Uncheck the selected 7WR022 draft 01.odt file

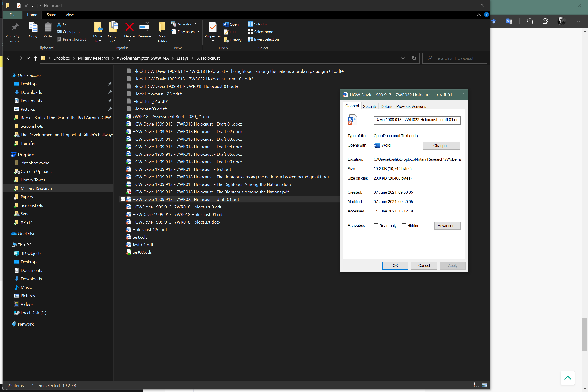click(123, 199)
